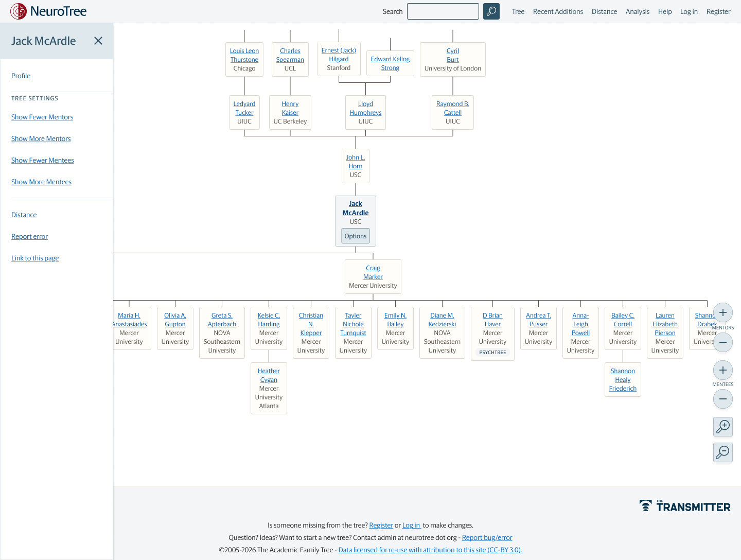
Task: Open the Profile link in sidebar
Action: point(21,76)
